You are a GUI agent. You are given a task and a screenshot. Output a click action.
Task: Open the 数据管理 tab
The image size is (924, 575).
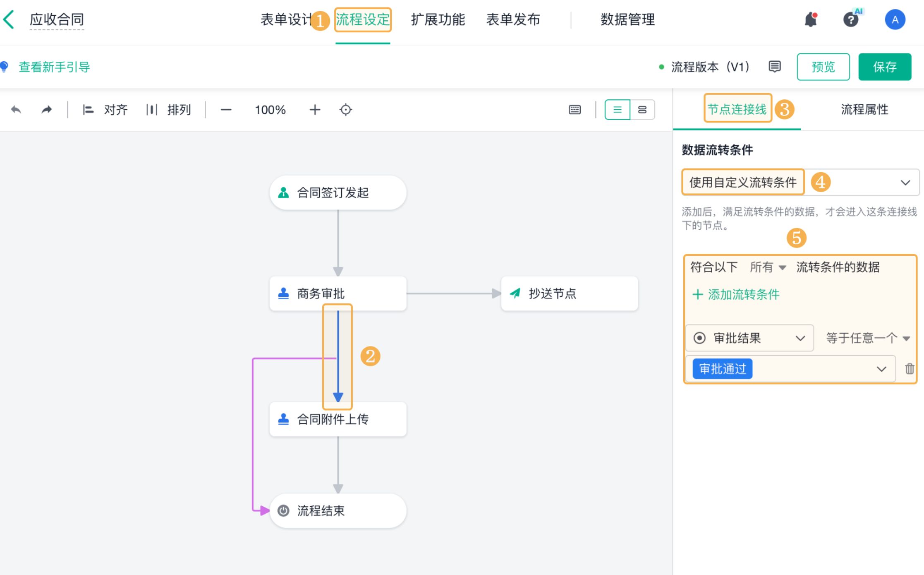click(627, 19)
